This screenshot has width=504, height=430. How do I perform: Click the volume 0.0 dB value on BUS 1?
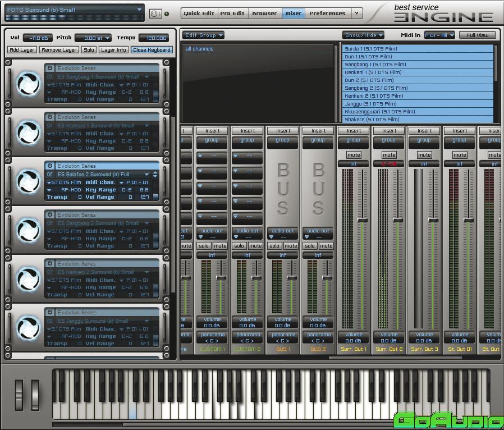click(x=282, y=326)
